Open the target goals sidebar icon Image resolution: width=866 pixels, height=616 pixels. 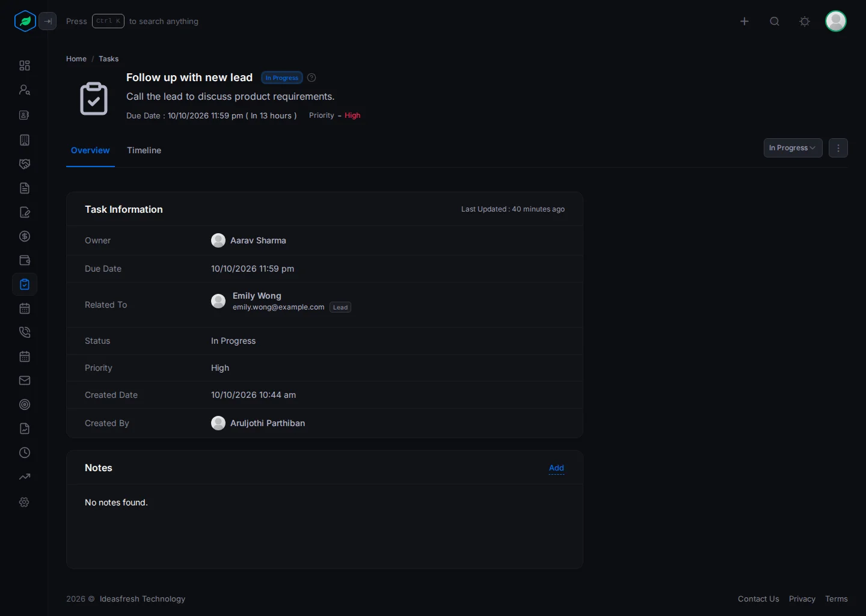tap(25, 404)
